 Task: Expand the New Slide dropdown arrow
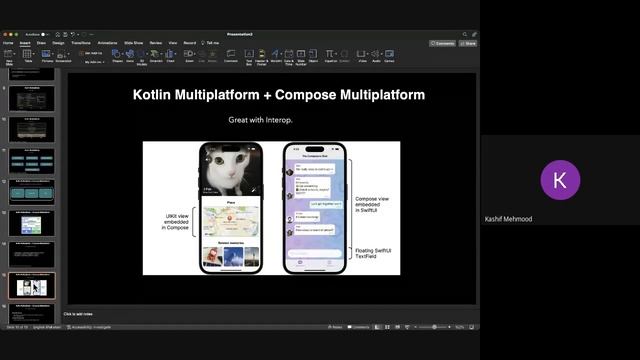click(14, 54)
